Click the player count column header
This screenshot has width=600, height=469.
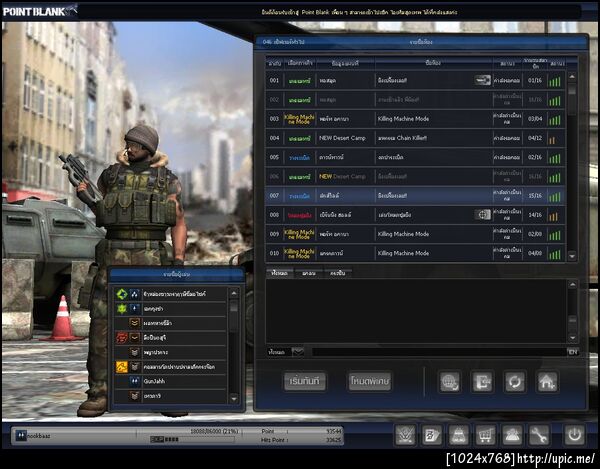click(535, 63)
